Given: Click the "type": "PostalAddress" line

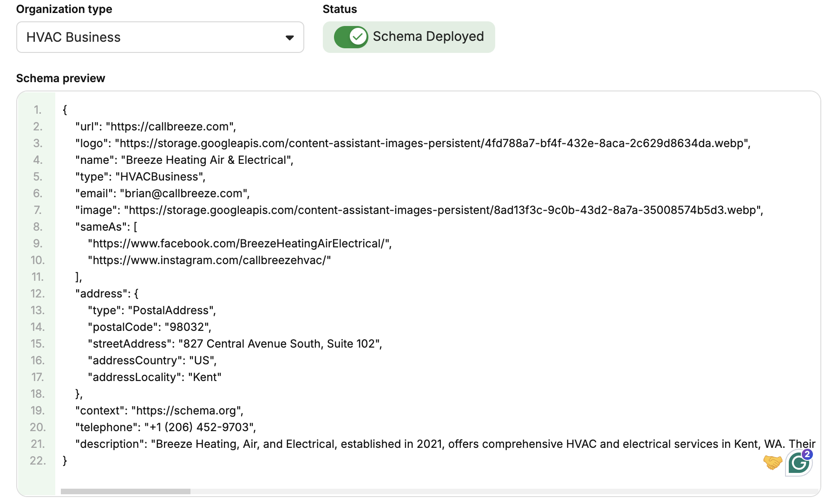Looking at the screenshot, I should coord(152,310).
